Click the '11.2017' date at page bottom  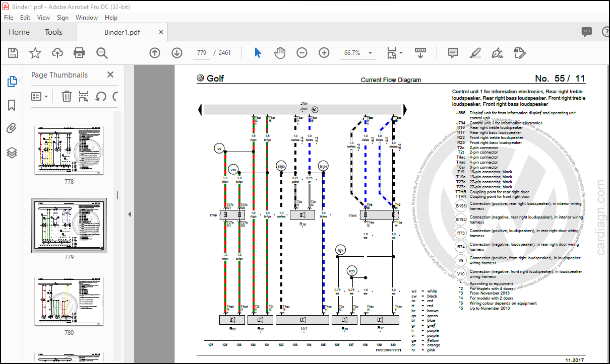[575, 360]
